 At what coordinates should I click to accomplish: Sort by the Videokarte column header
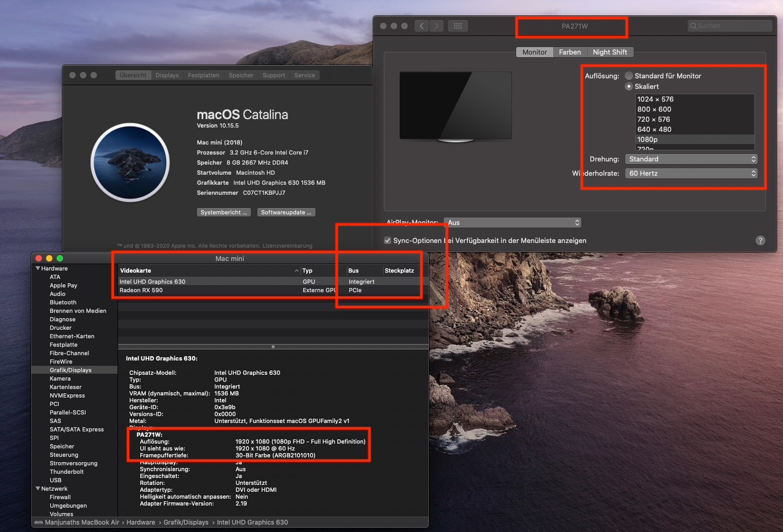(209, 270)
